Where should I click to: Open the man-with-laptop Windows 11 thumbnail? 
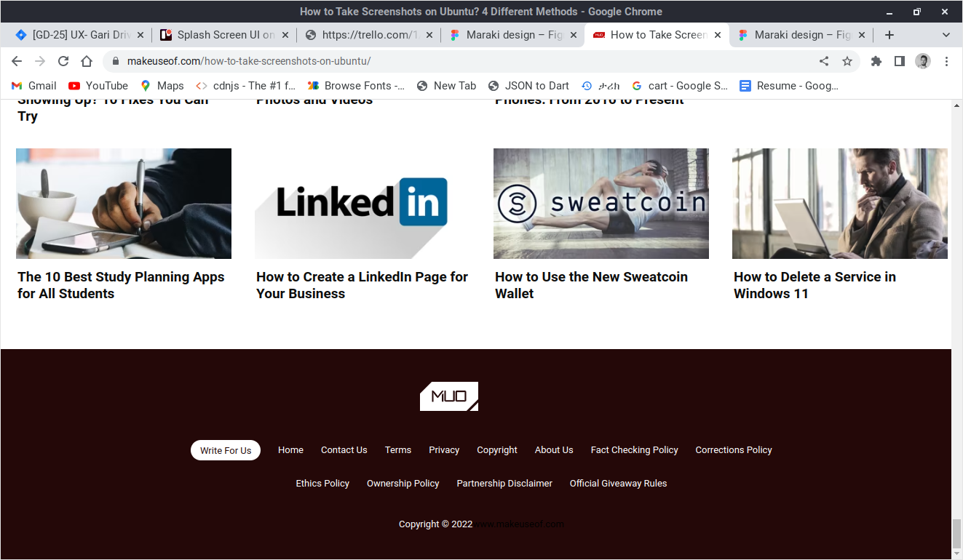click(840, 204)
